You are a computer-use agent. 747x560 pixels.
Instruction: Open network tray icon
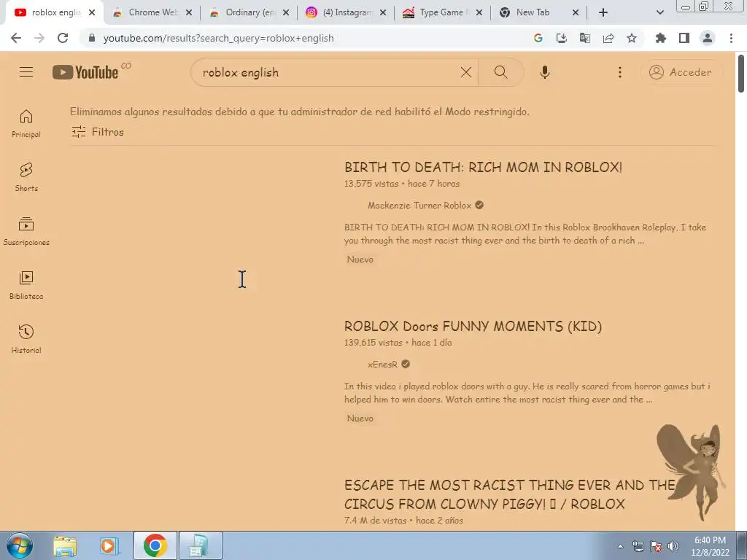point(638,546)
